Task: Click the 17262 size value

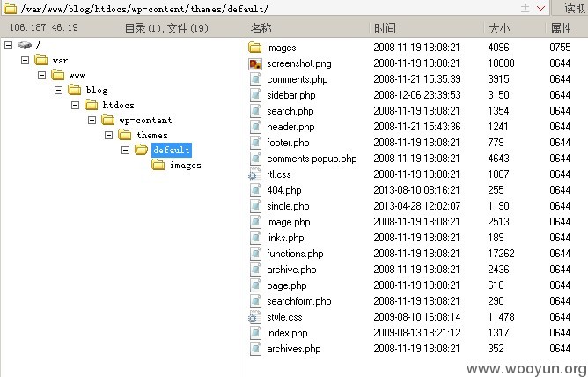Action: (x=501, y=254)
